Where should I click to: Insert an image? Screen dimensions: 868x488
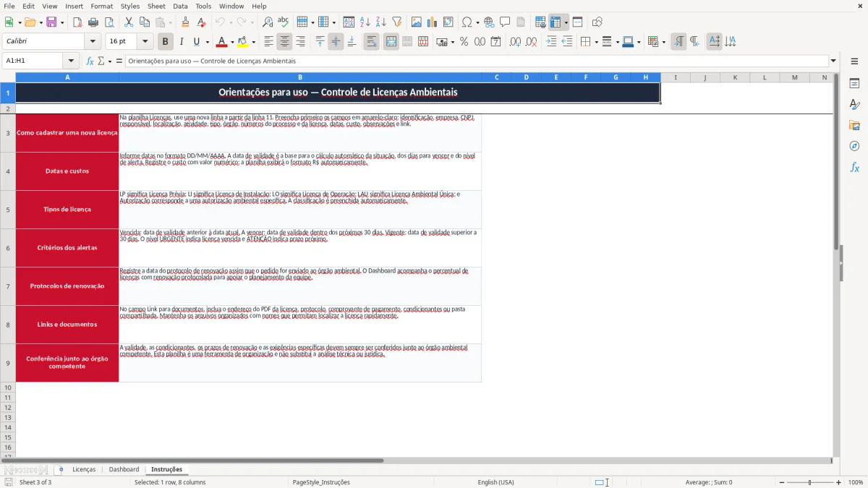(x=417, y=22)
